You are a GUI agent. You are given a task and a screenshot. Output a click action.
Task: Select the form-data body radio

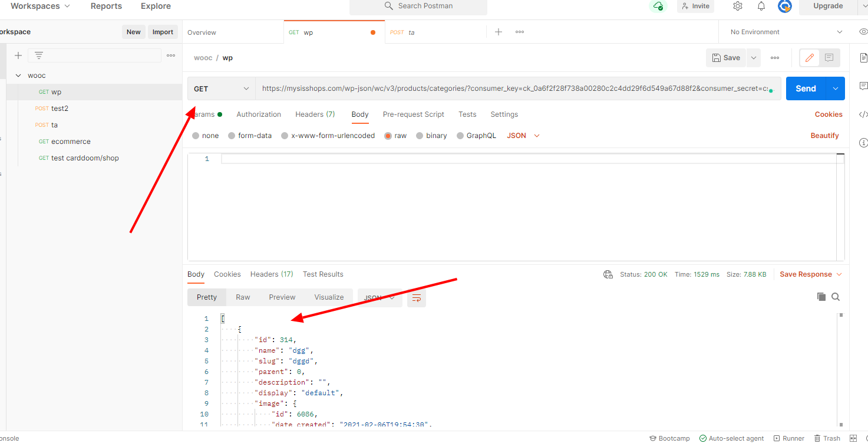tap(232, 136)
